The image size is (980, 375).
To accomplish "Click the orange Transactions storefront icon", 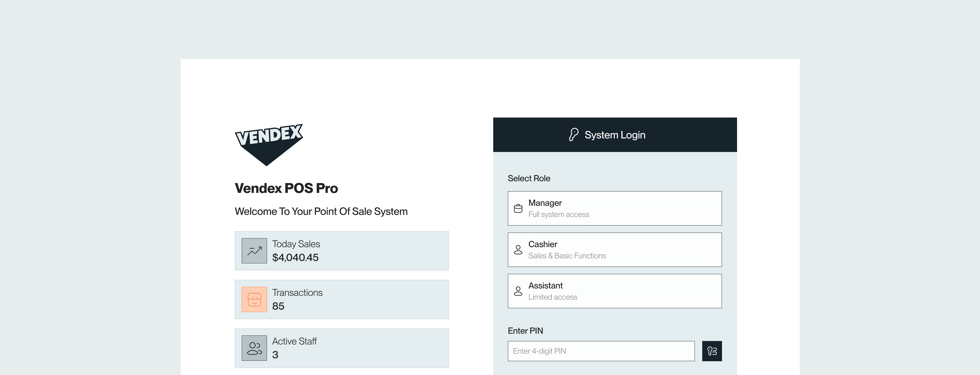I will (254, 299).
